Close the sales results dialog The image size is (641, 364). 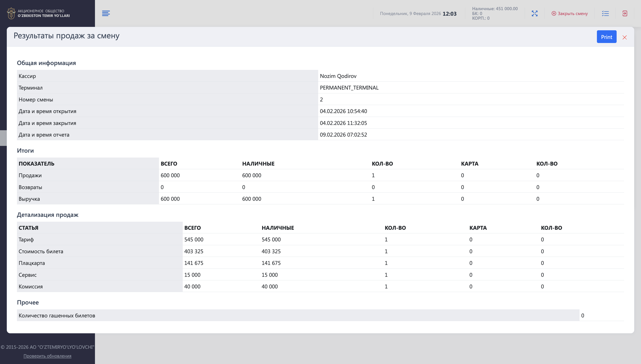pos(624,37)
